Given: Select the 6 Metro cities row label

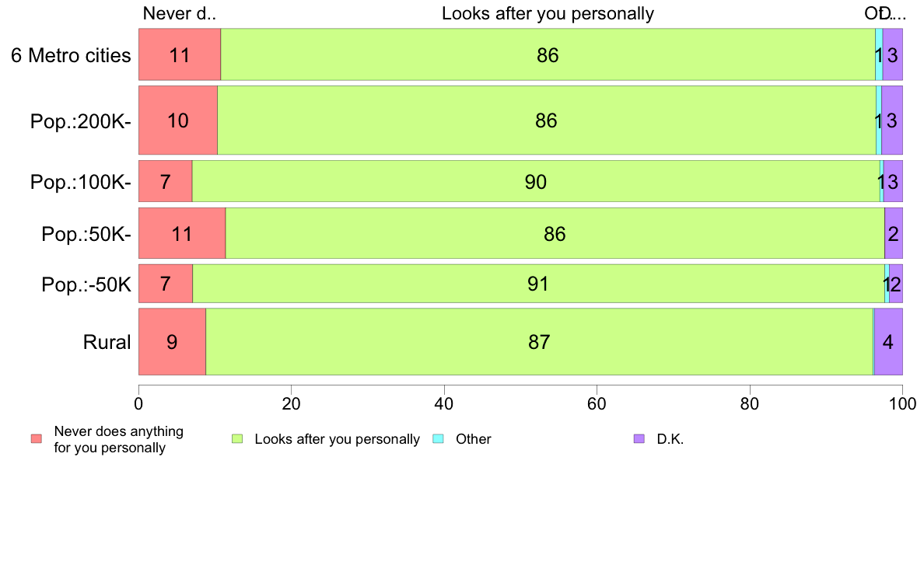Looking at the screenshot, I should [x=71, y=55].
